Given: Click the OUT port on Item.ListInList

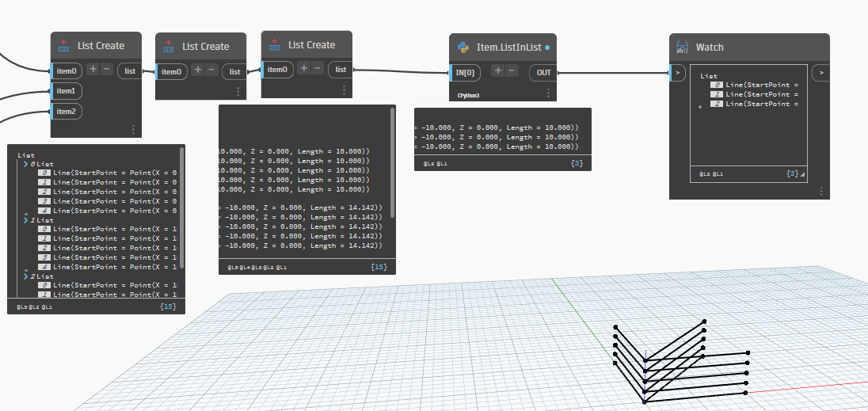Looking at the screenshot, I should pos(543,73).
